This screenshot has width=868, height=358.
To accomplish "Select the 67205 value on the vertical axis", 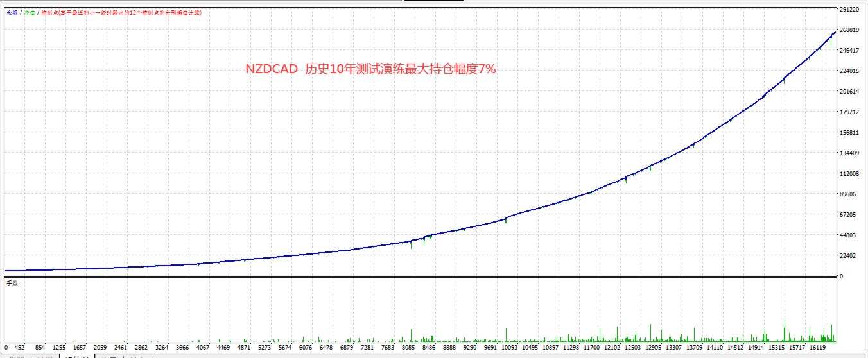I will click(x=849, y=215).
